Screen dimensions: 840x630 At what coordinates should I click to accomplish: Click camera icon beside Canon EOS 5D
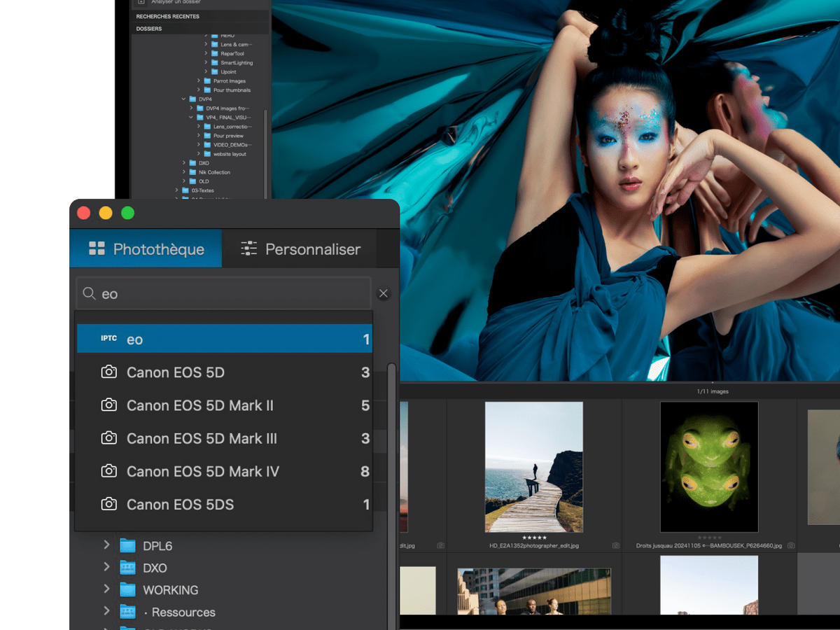coord(108,372)
